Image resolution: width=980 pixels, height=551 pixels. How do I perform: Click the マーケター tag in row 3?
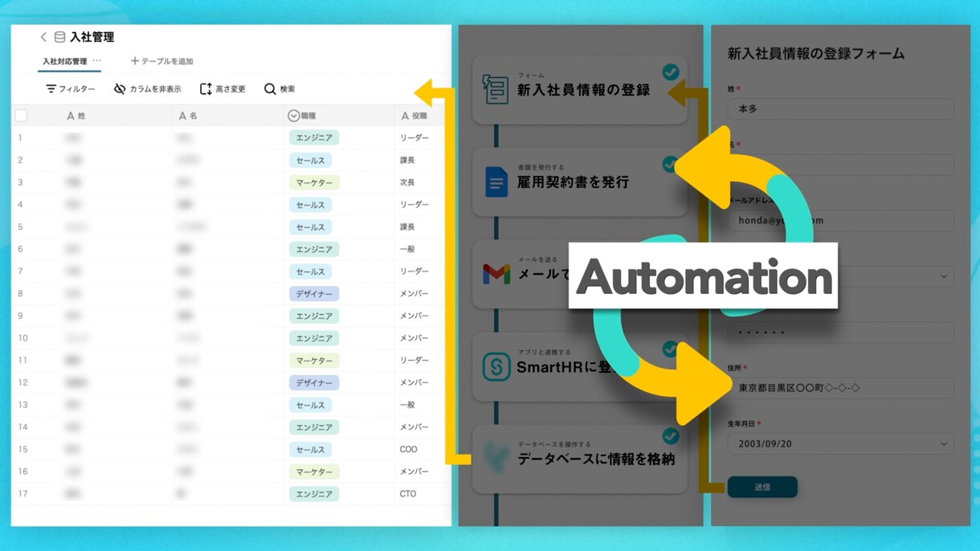[314, 182]
